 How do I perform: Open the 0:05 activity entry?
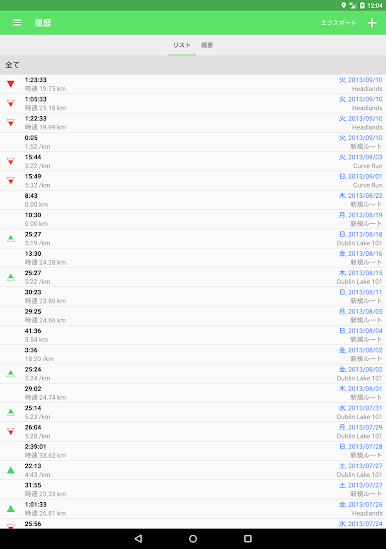(193, 142)
